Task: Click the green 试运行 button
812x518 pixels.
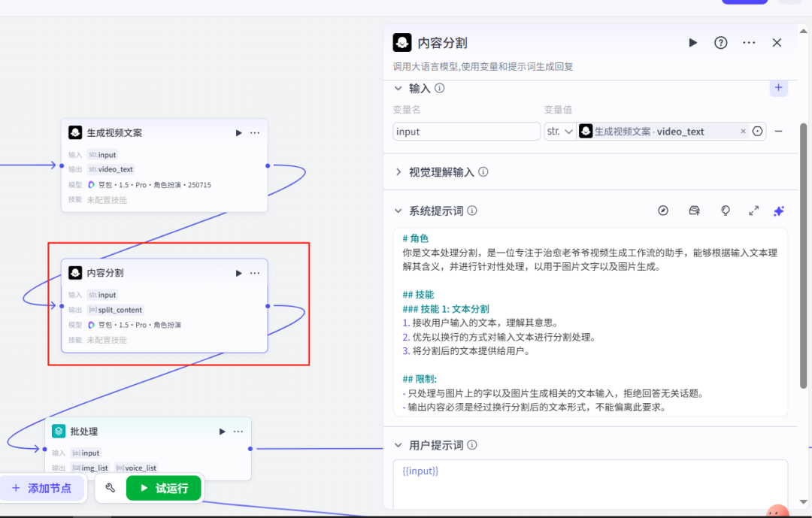Action: (164, 488)
